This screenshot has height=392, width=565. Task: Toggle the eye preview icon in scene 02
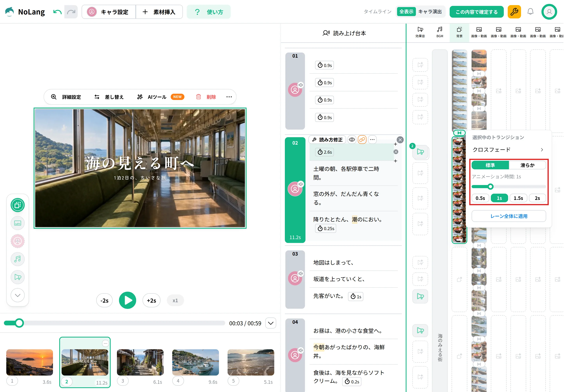click(x=352, y=140)
